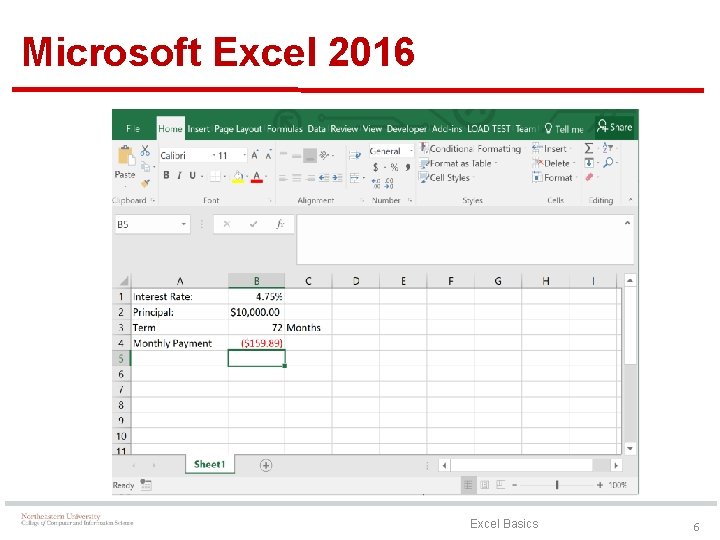
Task: Open Format as Table menu
Action: click(459, 163)
